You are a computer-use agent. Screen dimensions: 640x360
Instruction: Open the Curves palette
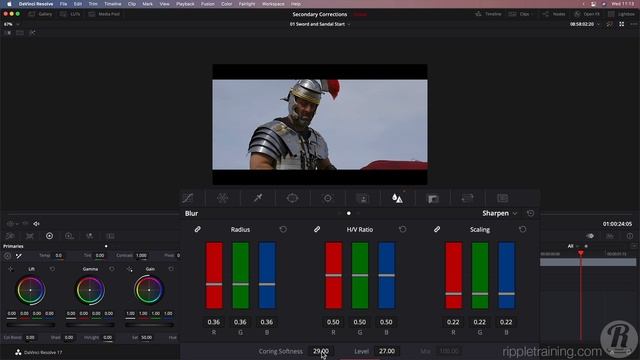tap(188, 198)
